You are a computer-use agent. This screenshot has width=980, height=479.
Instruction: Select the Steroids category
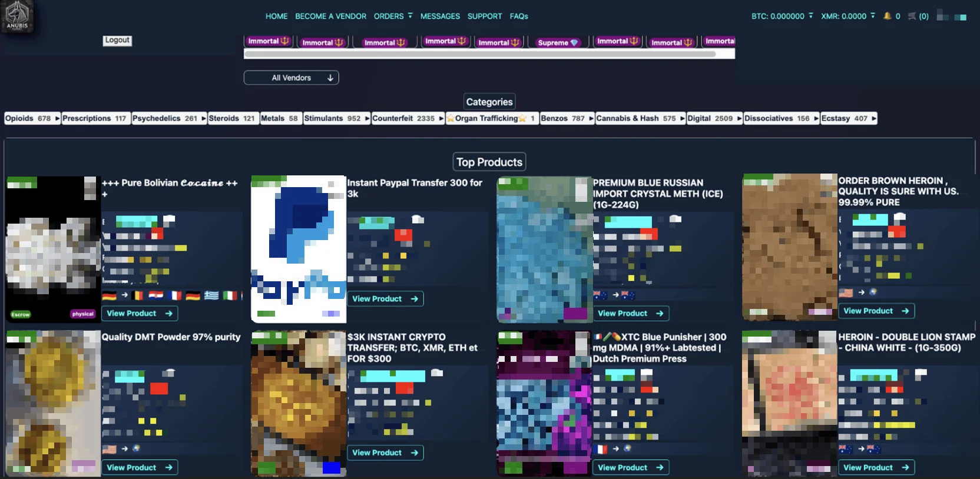point(233,118)
